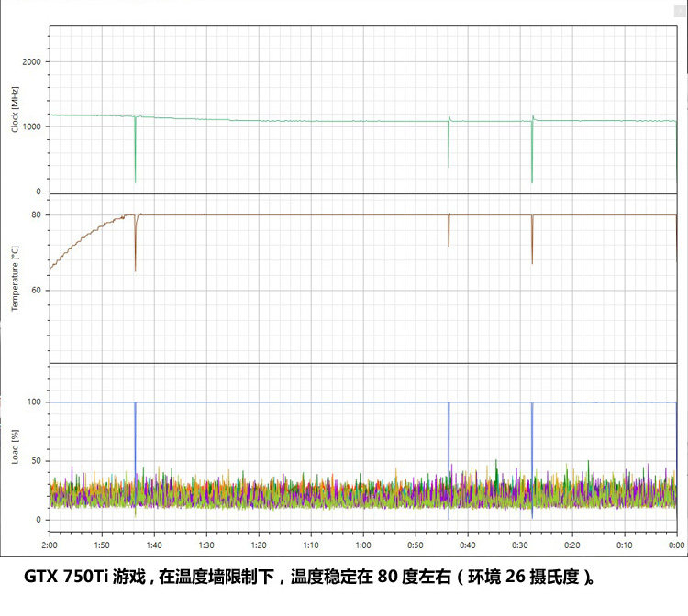Click the 1:40 label on the time axis

tap(154, 545)
